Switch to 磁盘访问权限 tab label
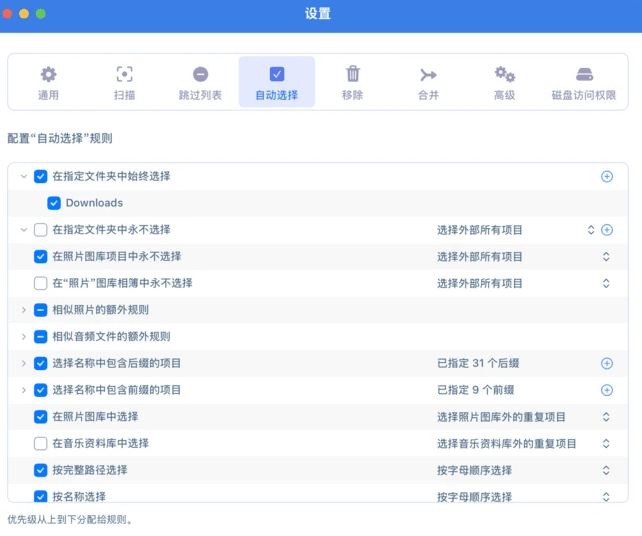Screen dimensions: 642x536 point(584,95)
